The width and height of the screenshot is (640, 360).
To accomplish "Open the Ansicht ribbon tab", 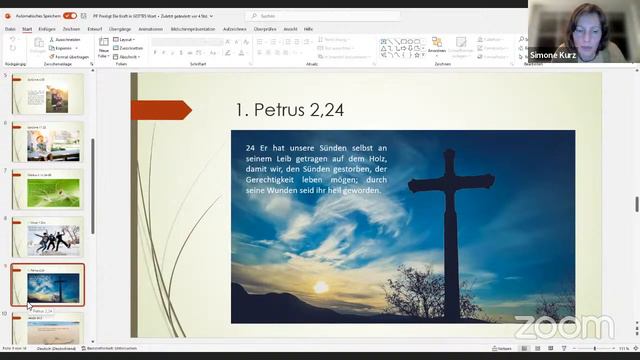I will click(x=290, y=29).
